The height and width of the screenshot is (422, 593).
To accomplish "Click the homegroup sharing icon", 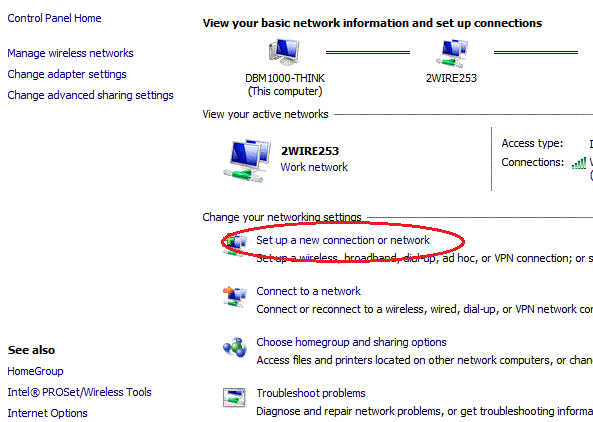I will tap(235, 348).
